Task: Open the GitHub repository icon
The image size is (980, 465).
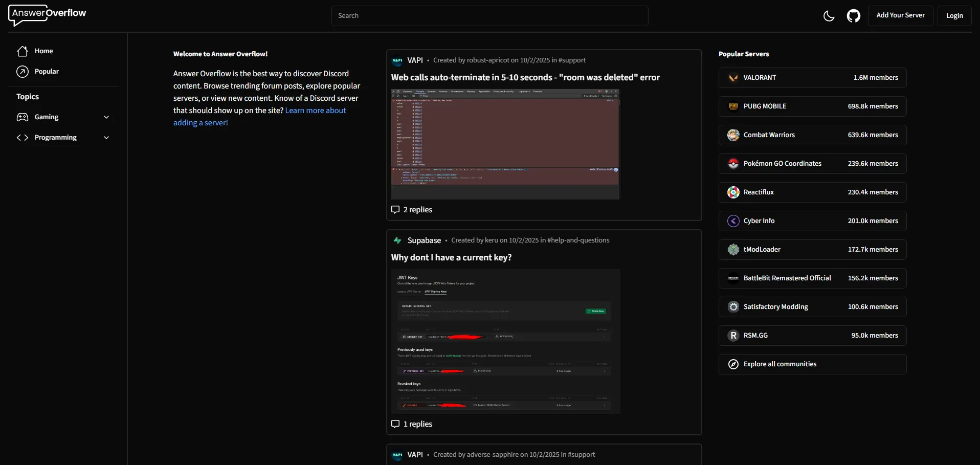Action: point(853,16)
